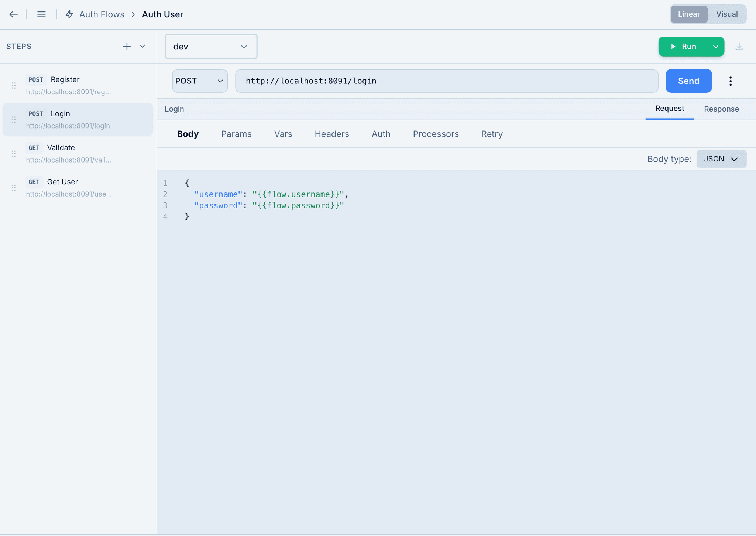This screenshot has height=536, width=756.
Task: Open the POST method dropdown
Action: (200, 81)
